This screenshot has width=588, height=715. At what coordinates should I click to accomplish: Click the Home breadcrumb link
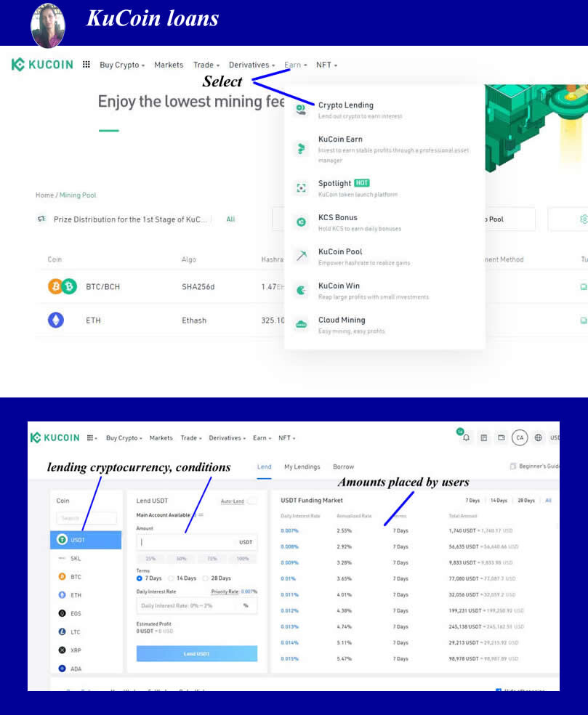(45, 195)
